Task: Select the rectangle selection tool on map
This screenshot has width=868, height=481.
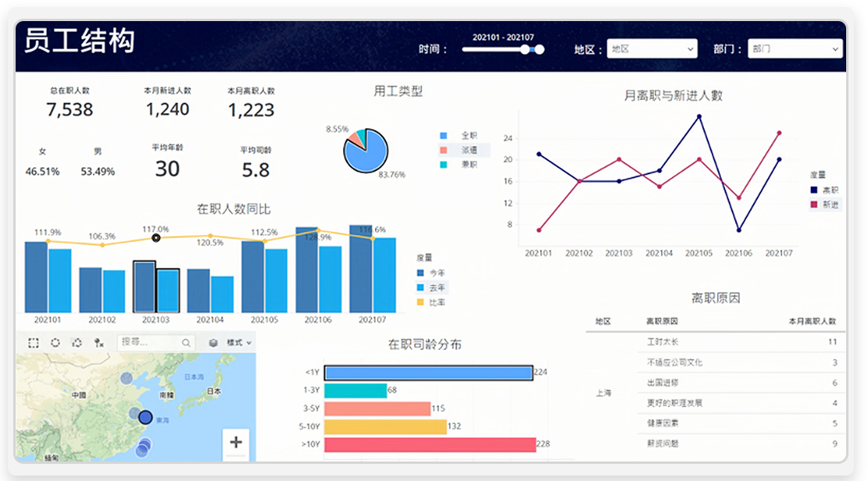Action: point(34,343)
